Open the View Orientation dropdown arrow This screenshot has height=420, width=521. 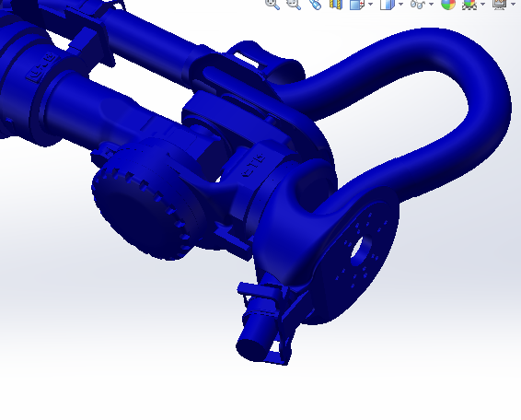click(x=371, y=4)
